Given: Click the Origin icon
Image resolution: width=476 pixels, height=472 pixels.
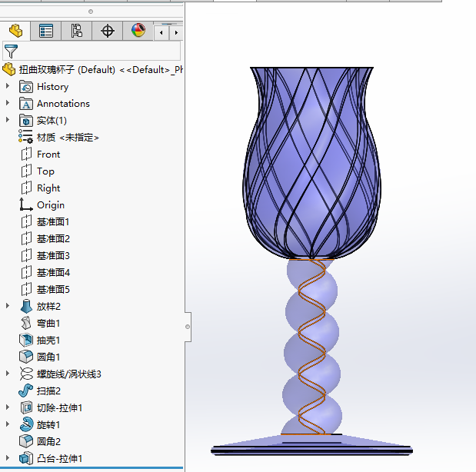Looking at the screenshot, I should click(26, 204).
